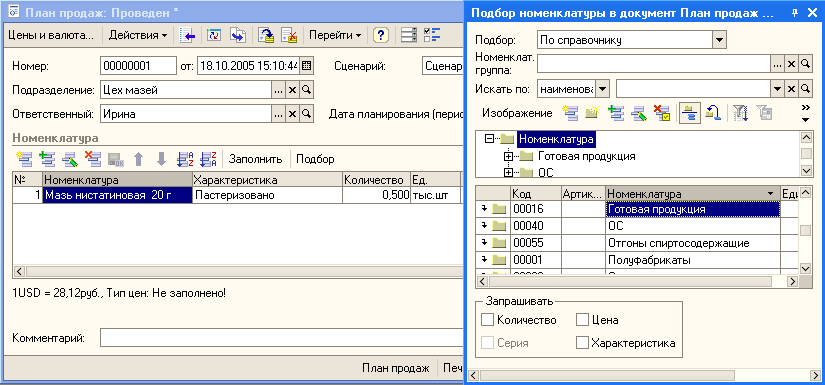Select the Полуфабрикаты folder row
The image size is (825, 385).
coord(637,260)
